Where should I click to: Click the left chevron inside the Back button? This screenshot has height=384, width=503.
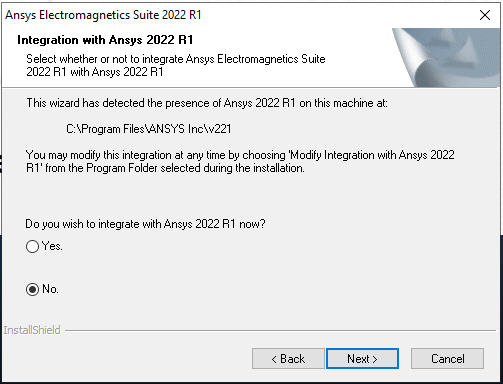tap(274, 359)
